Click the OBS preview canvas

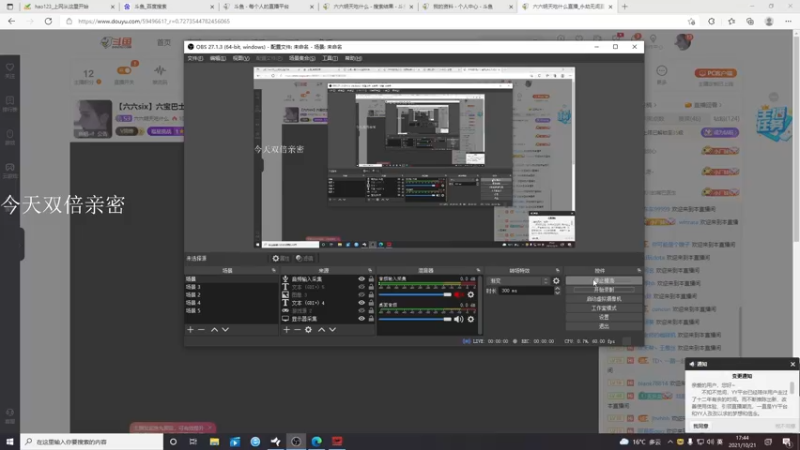tap(414, 157)
